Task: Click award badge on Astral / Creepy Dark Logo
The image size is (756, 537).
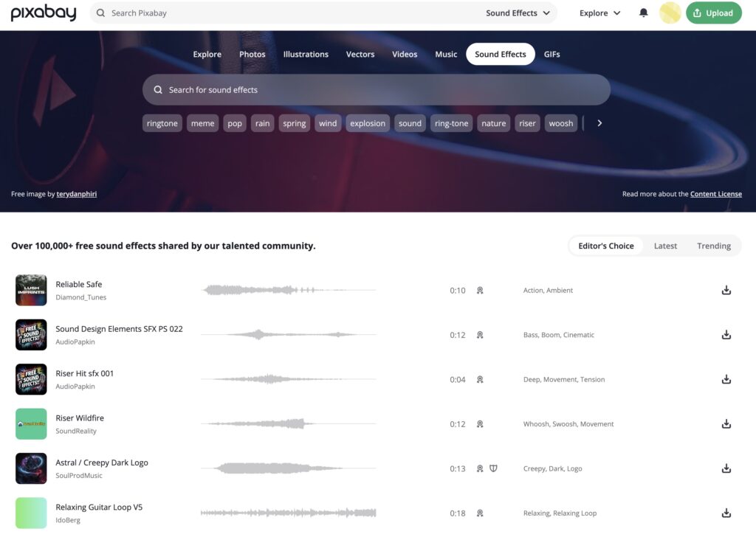Action: coord(480,468)
